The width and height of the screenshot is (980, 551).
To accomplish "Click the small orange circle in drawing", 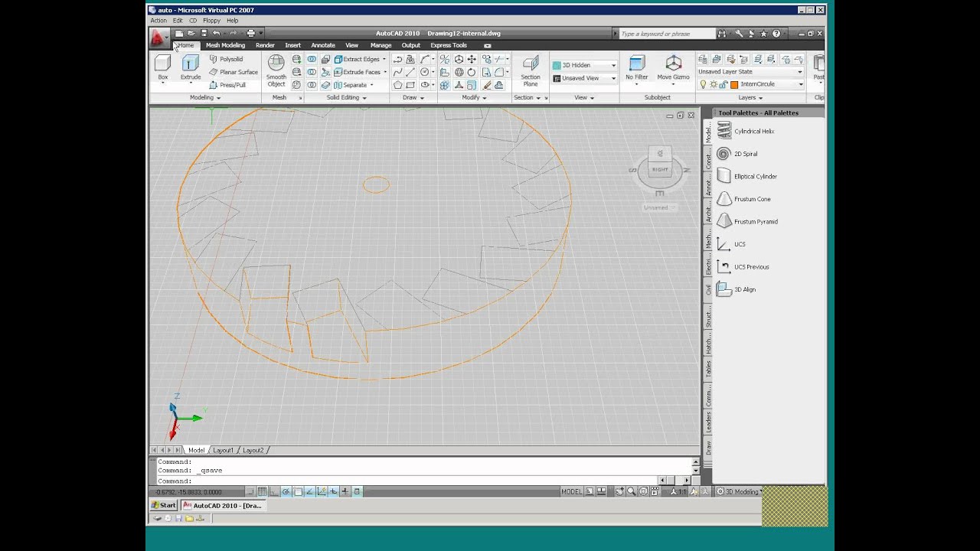I will (376, 184).
